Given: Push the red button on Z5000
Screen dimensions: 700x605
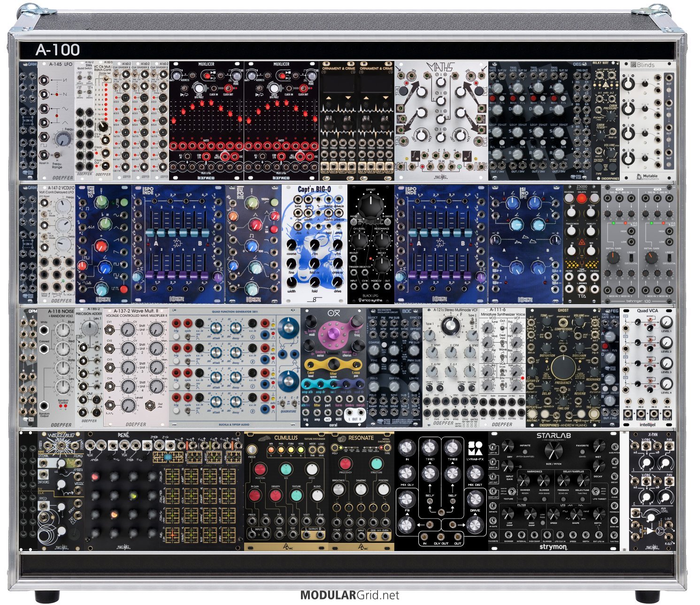Looking at the screenshot, I should coord(582,199).
